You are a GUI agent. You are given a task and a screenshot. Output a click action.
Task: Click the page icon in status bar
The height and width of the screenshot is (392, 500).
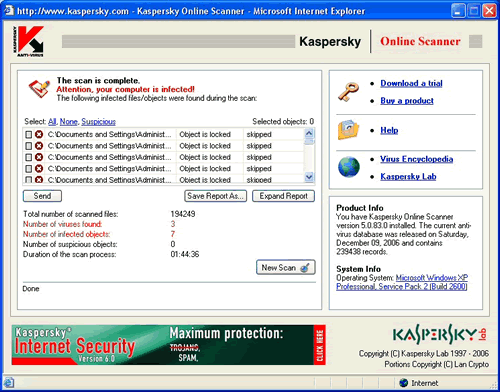(9, 383)
